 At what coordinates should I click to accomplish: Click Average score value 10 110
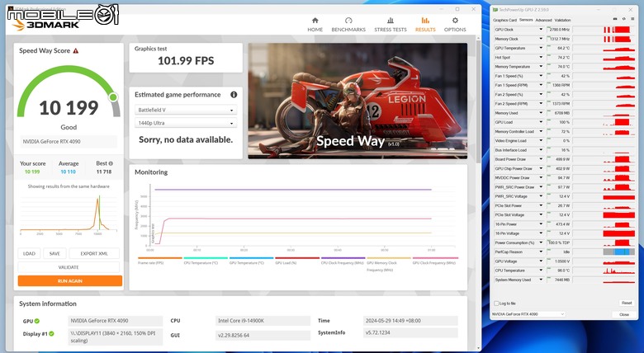click(x=69, y=172)
